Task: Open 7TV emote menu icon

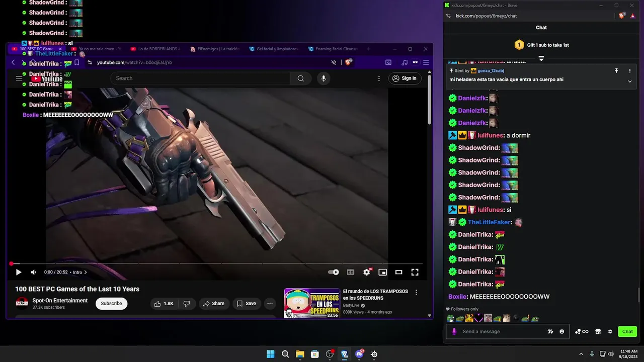Action: pos(550,331)
